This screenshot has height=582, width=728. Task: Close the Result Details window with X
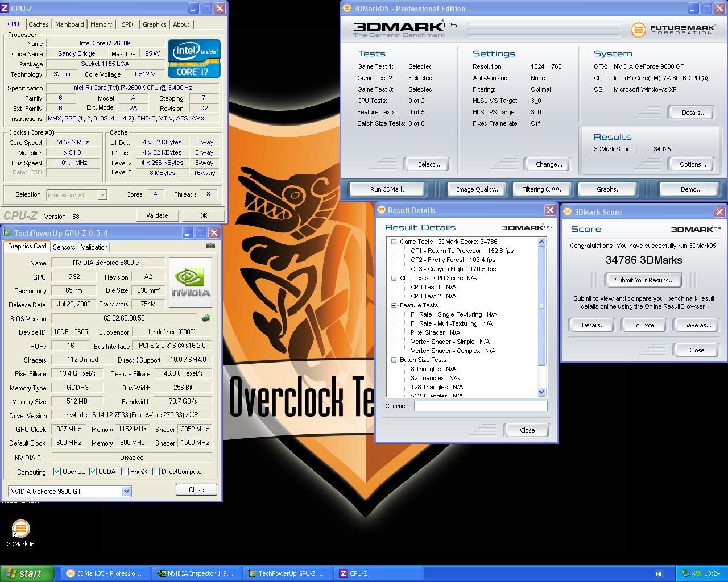click(550, 210)
